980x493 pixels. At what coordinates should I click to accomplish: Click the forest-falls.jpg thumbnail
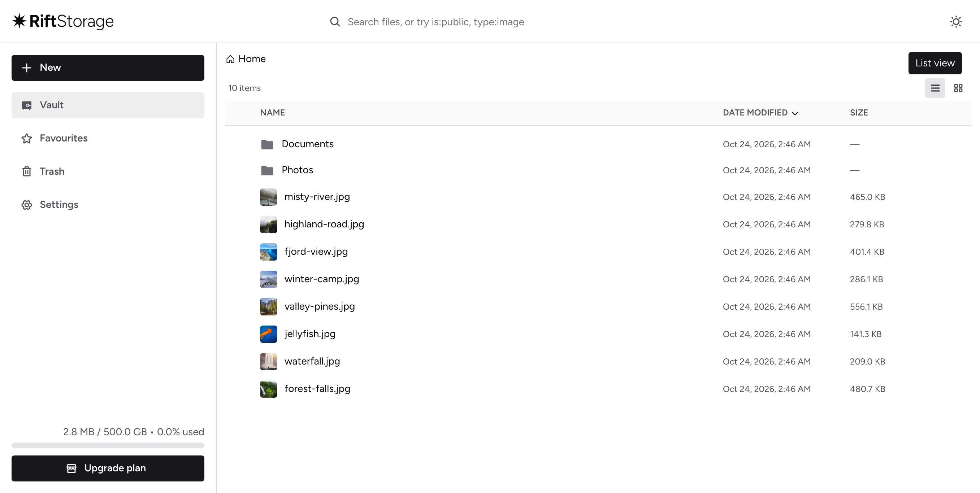(269, 388)
